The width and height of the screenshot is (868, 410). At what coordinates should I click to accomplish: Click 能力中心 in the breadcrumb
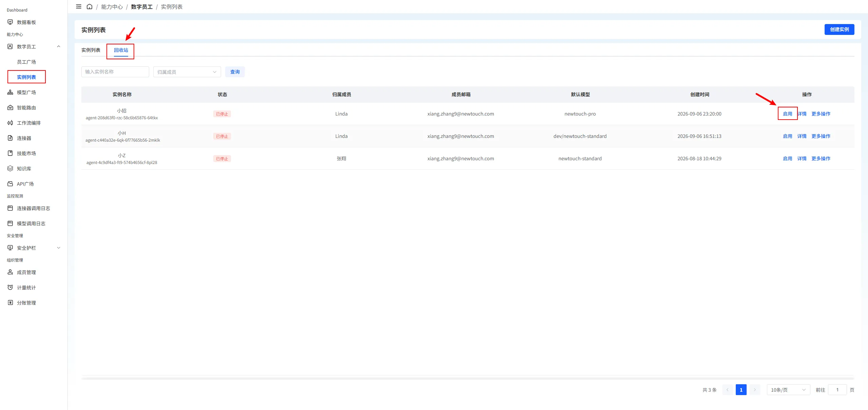(112, 7)
